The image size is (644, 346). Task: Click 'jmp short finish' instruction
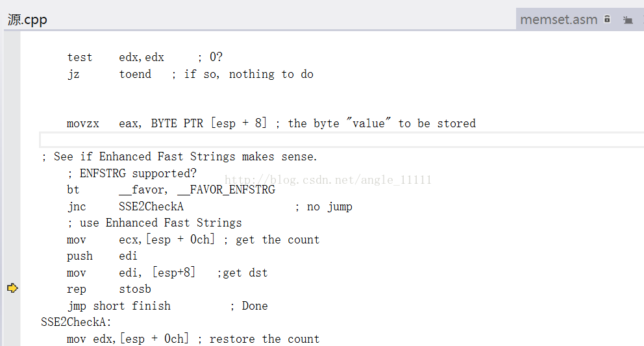(x=119, y=306)
